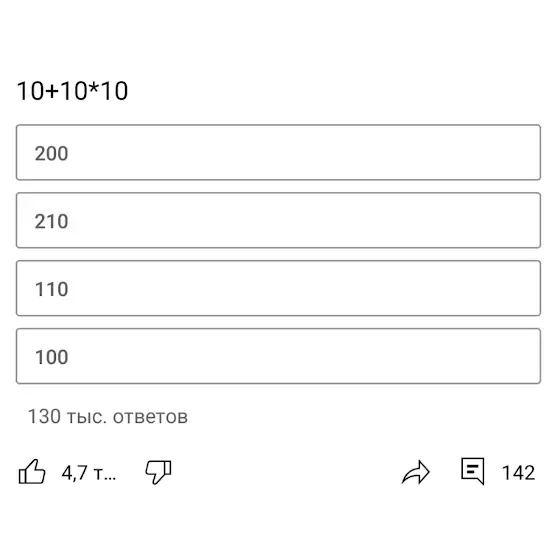560x560 pixels.
Task: Tap the number 110 text in poll
Action: coord(51,289)
